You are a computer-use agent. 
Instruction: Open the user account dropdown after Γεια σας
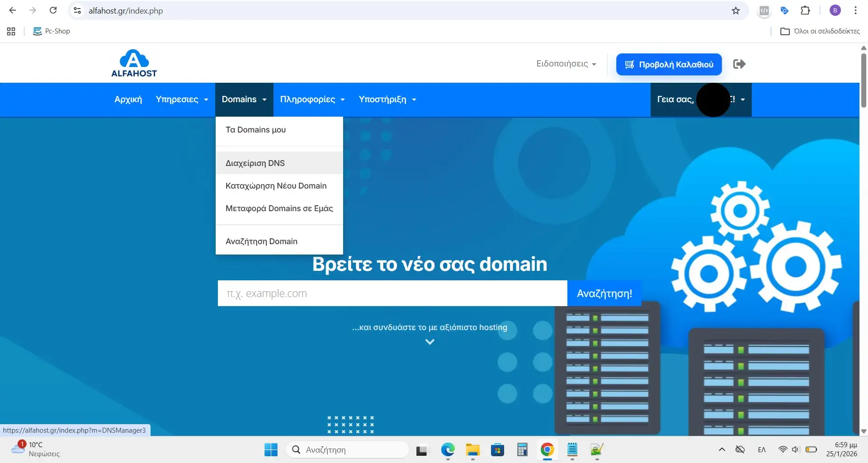743,99
